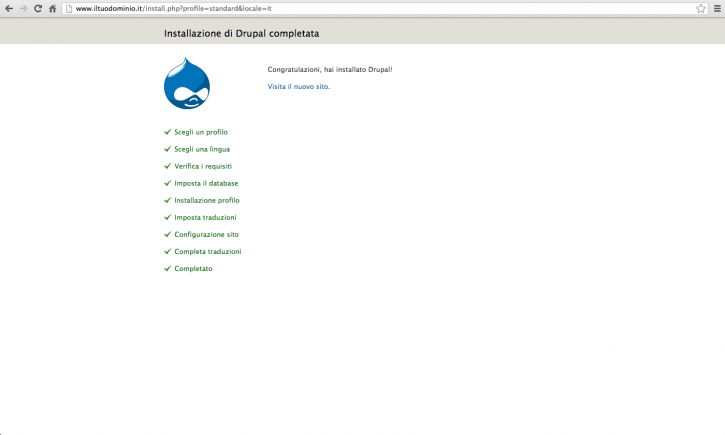The width and height of the screenshot is (725, 435).
Task: Click the 'Completa traduzioni' step
Action: pyautogui.click(x=208, y=252)
